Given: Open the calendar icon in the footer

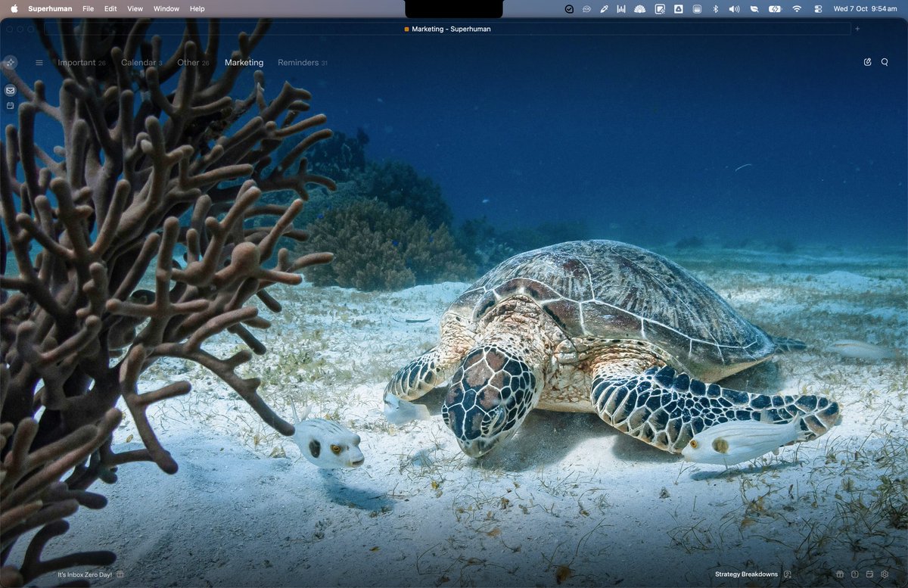Looking at the screenshot, I should click(x=869, y=574).
